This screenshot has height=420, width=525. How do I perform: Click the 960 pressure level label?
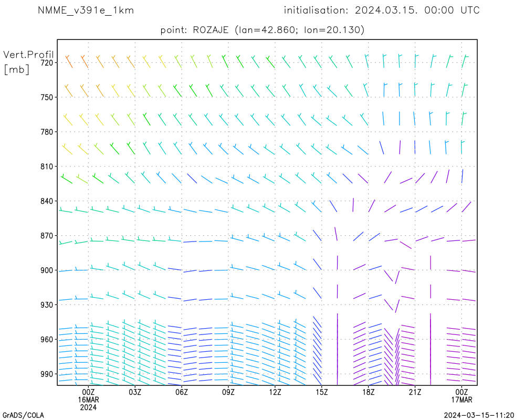click(47, 340)
